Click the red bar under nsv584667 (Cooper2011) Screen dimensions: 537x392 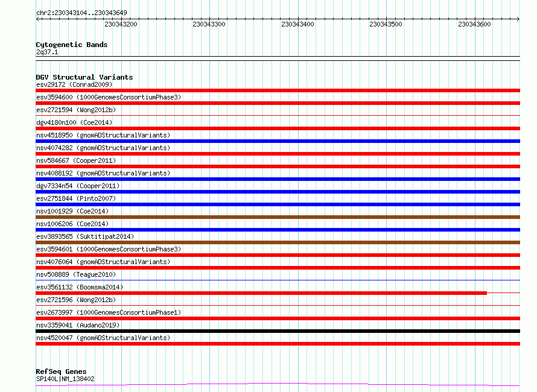tap(278, 166)
